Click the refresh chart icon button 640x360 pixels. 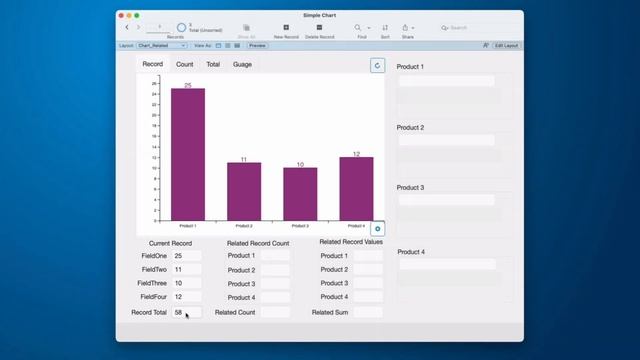click(378, 65)
